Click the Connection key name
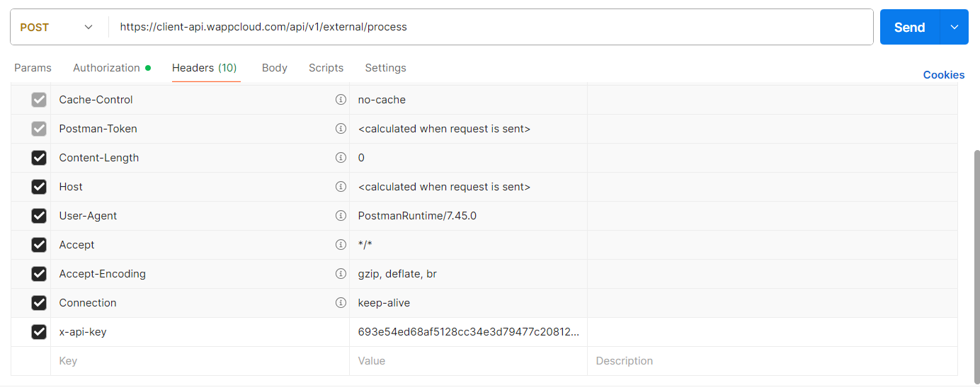Viewport: 980px width, 390px height. pyautogui.click(x=88, y=303)
